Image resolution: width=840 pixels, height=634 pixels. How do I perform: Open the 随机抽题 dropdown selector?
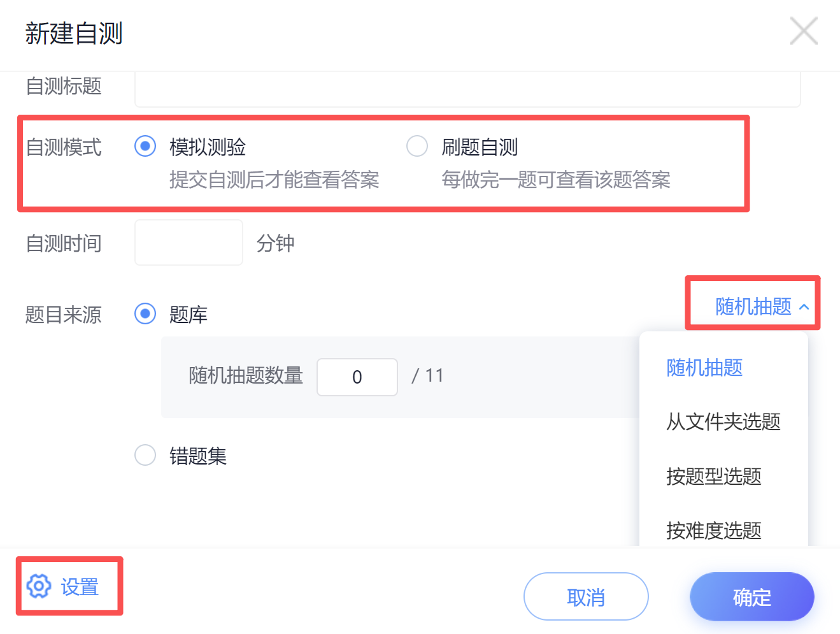click(762, 306)
